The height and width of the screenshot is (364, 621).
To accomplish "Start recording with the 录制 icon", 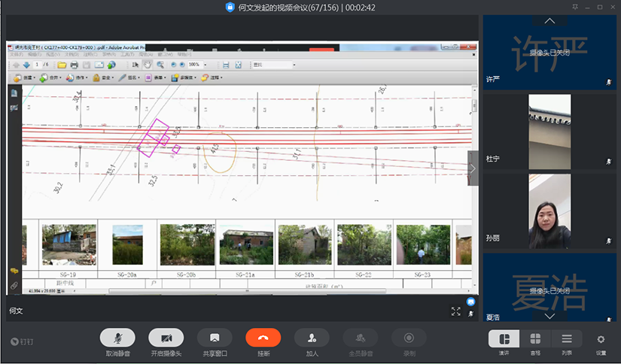I will click(409, 338).
